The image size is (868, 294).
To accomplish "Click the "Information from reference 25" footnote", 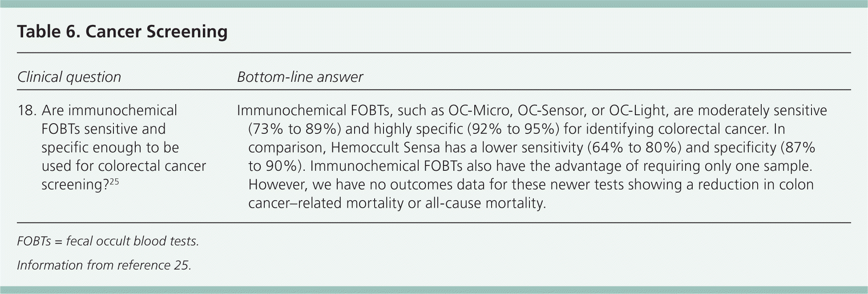I will click(104, 265).
